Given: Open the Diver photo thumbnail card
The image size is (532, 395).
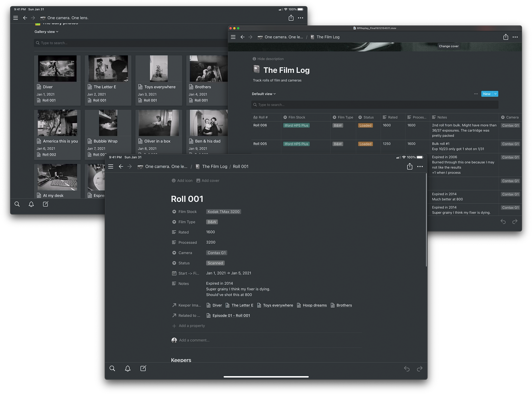Looking at the screenshot, I should click(x=57, y=69).
